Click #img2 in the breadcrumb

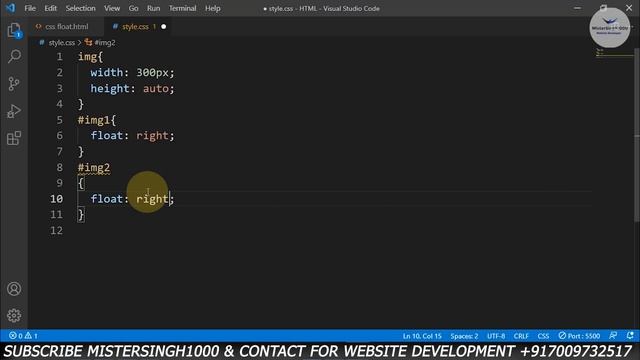click(105, 42)
